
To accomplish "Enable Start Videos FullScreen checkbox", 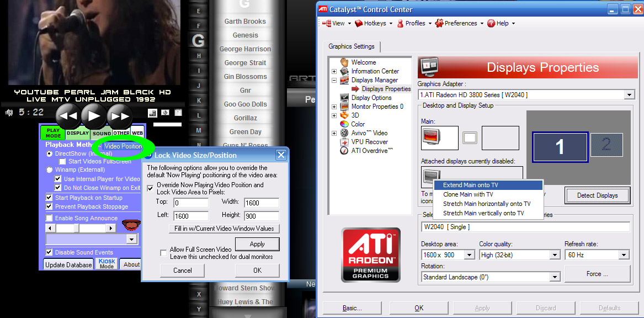I will [x=62, y=161].
